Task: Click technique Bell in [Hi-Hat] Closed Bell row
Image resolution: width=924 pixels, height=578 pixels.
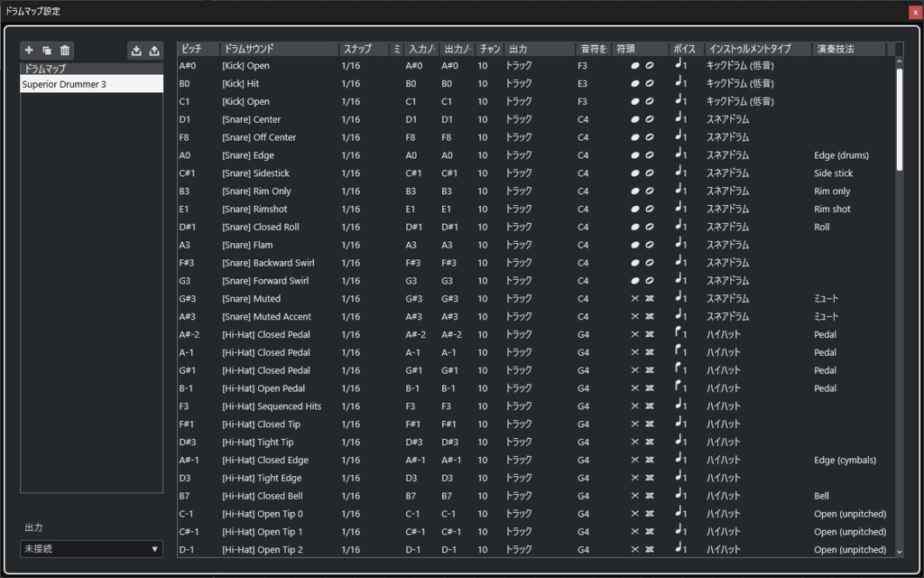Action: tap(821, 496)
